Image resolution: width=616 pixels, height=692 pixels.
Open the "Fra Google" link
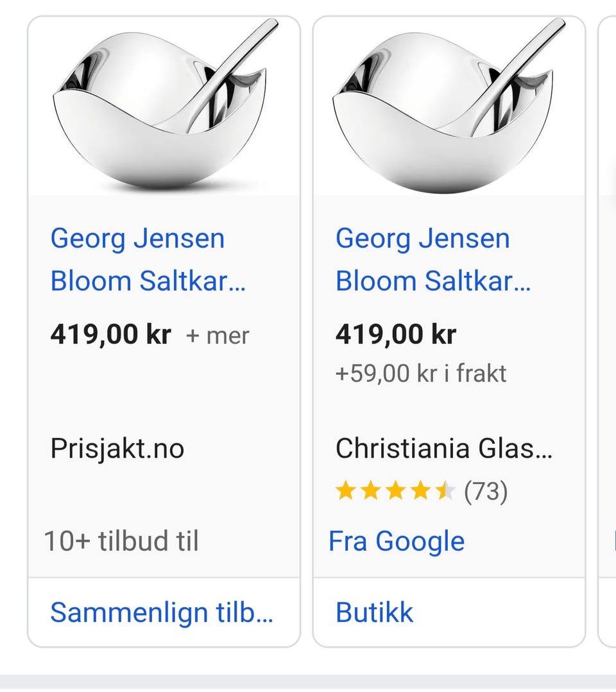point(397,541)
